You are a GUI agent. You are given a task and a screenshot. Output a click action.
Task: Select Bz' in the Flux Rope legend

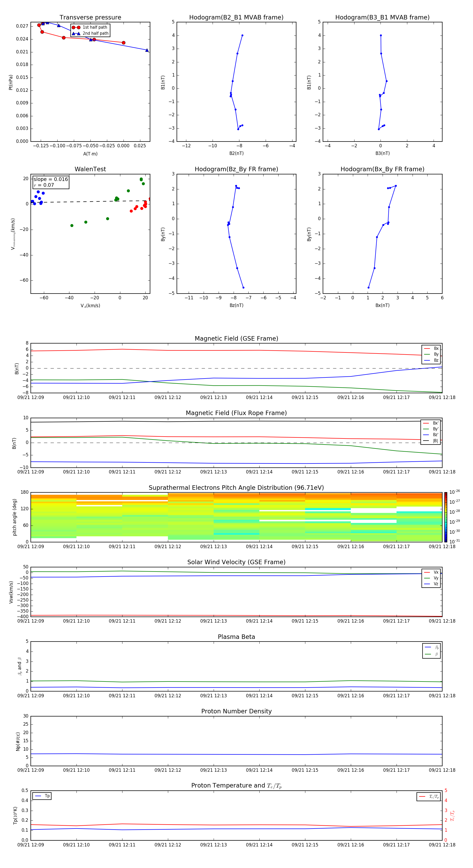(x=431, y=435)
